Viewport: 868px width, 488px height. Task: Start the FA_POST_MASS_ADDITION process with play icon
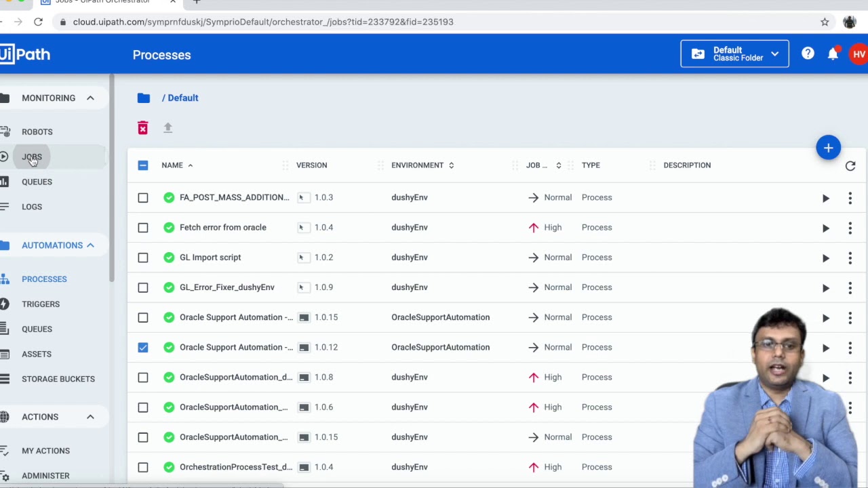point(825,198)
